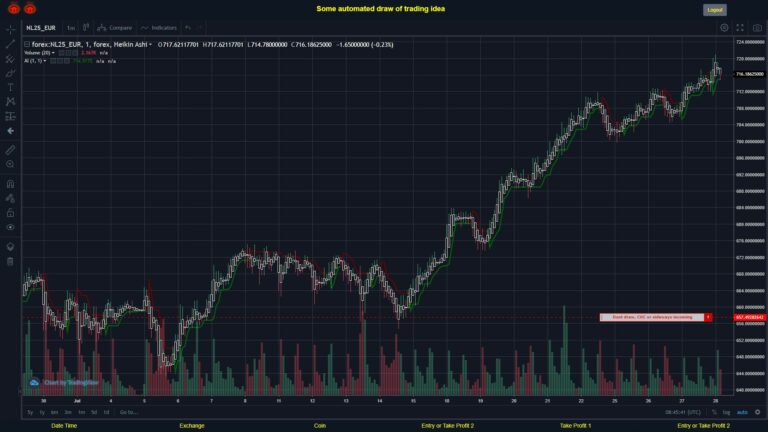This screenshot has width=768, height=432.
Task: Click the back arrow icon in left toolbar
Action: click(x=10, y=131)
